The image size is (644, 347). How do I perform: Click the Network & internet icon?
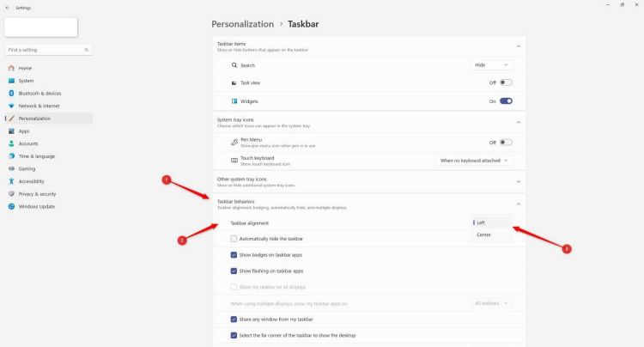tap(11, 106)
